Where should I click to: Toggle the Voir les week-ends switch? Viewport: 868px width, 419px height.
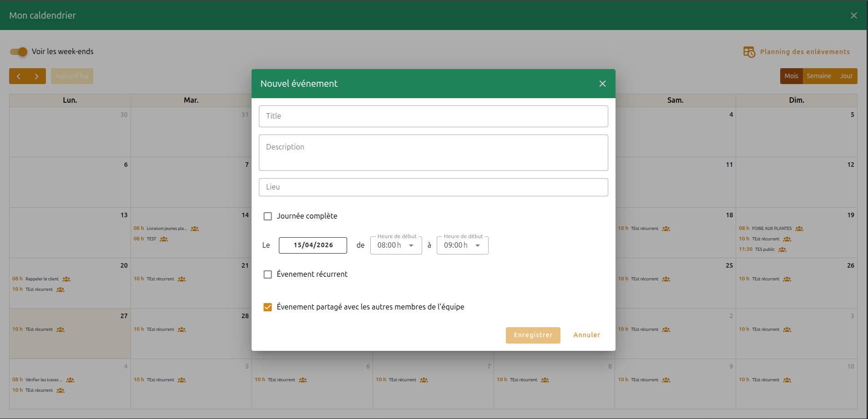[19, 52]
